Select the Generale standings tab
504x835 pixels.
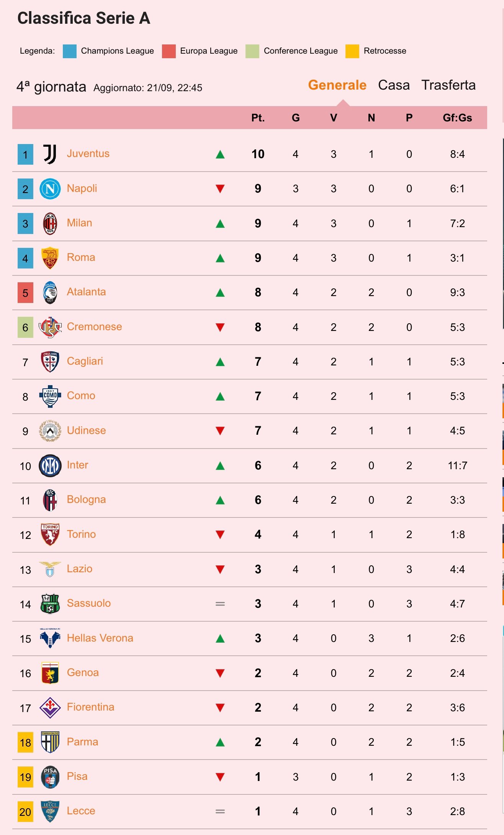click(337, 85)
